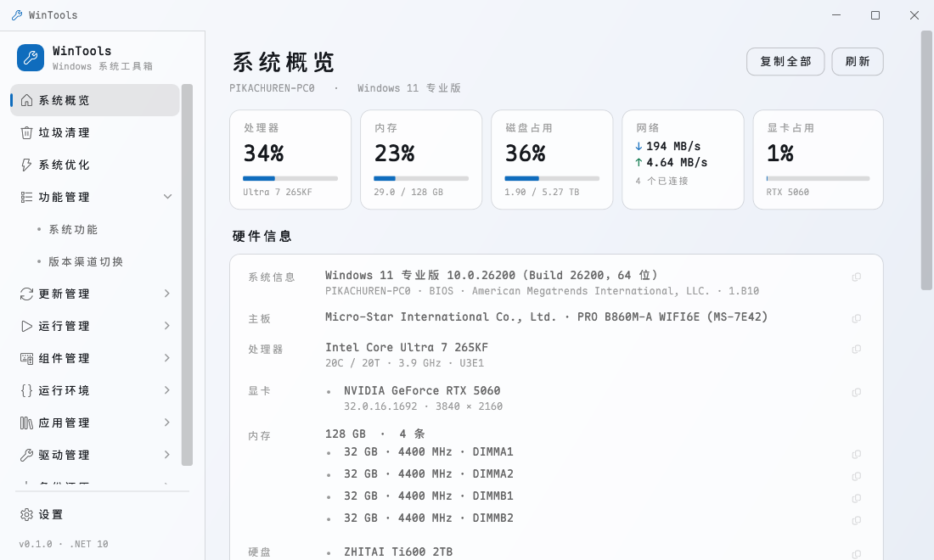Click the gear icon beside 设置
934x560 pixels.
pyautogui.click(x=27, y=514)
